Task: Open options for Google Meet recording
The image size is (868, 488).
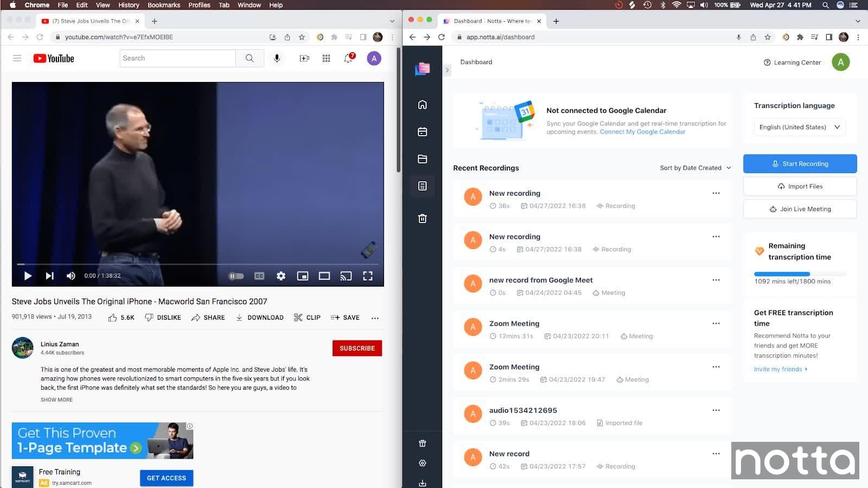Action: (x=716, y=280)
